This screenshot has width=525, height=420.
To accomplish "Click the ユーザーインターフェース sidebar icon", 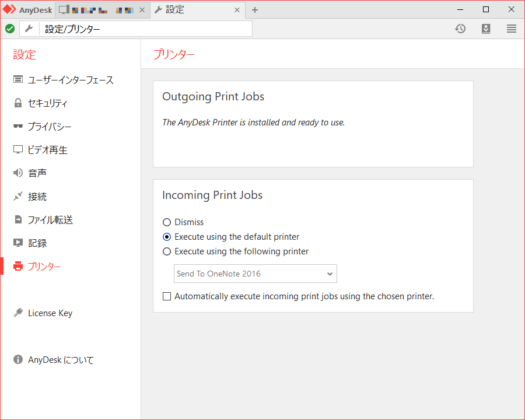I will [x=18, y=79].
